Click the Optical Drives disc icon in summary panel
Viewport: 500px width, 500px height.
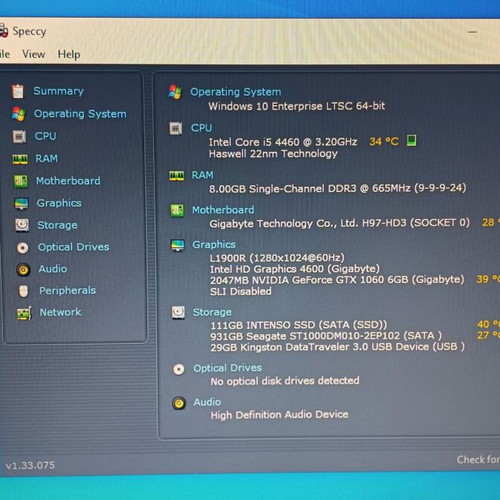tap(179, 369)
